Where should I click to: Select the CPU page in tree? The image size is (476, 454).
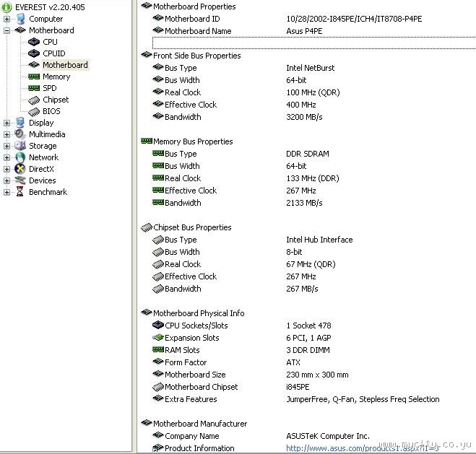click(50, 42)
